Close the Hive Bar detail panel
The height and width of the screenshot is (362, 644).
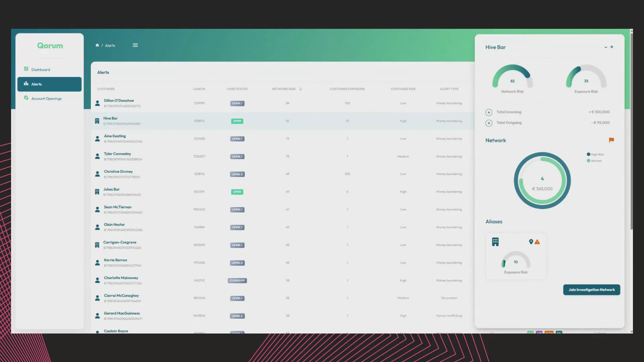[x=612, y=47]
